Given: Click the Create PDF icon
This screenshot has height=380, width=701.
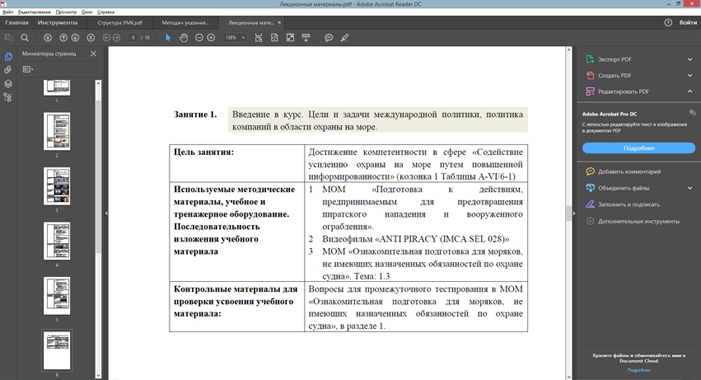Looking at the screenshot, I should pyautogui.click(x=590, y=75).
